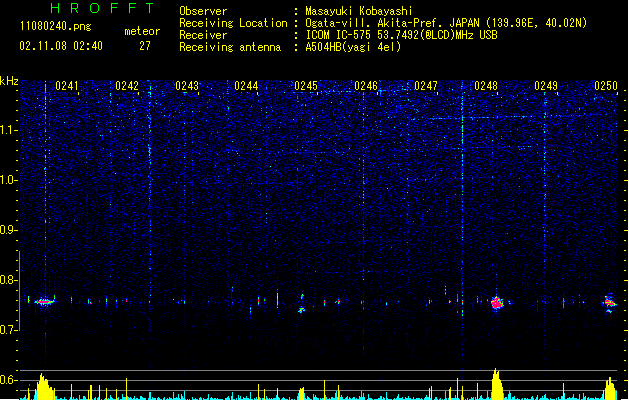Image resolution: width=629 pixels, height=400 pixels.
Task: Click the meteor echo below 0250
Action: pyautogui.click(x=609, y=303)
